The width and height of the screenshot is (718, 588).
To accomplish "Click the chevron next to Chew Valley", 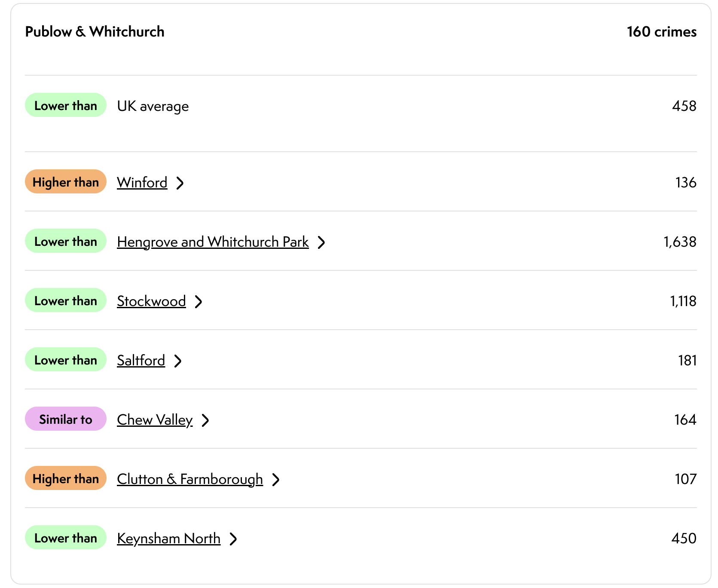I will (x=205, y=420).
